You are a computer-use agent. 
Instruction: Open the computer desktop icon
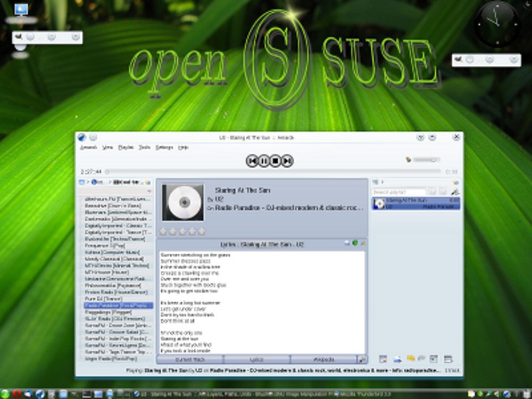(21, 10)
